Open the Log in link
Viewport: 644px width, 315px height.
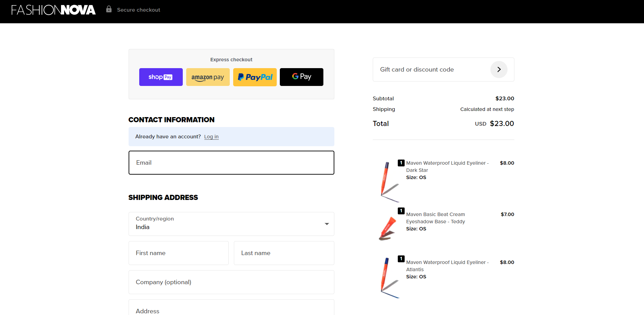click(211, 136)
